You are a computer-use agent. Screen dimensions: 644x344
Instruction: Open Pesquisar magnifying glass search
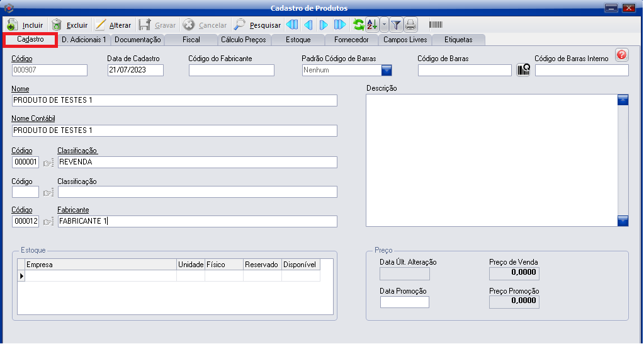coord(257,25)
